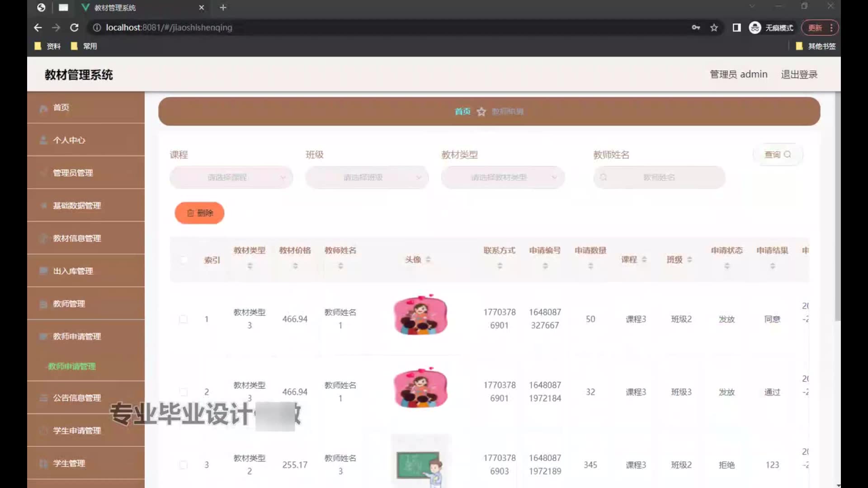
Task: Open 个人中心 in the sidebar
Action: click(x=86, y=140)
